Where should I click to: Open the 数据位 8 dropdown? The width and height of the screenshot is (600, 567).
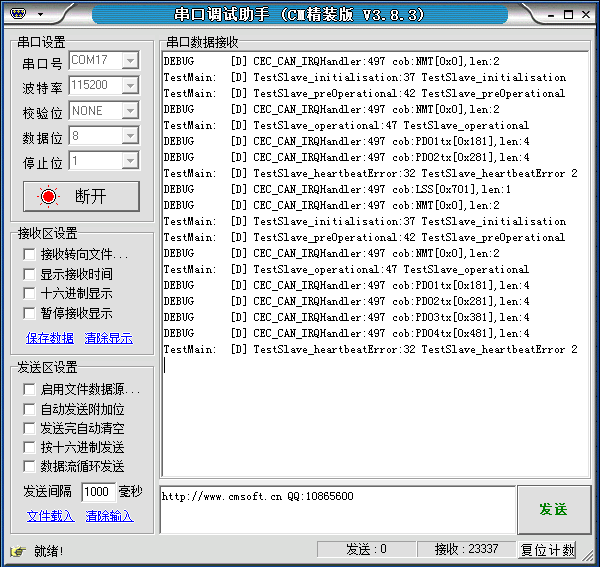[x=130, y=136]
